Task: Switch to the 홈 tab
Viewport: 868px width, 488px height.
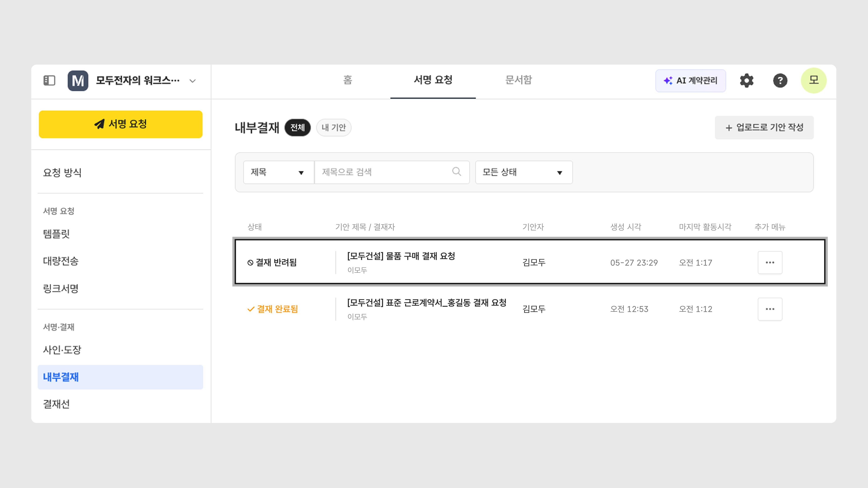Action: (x=347, y=80)
